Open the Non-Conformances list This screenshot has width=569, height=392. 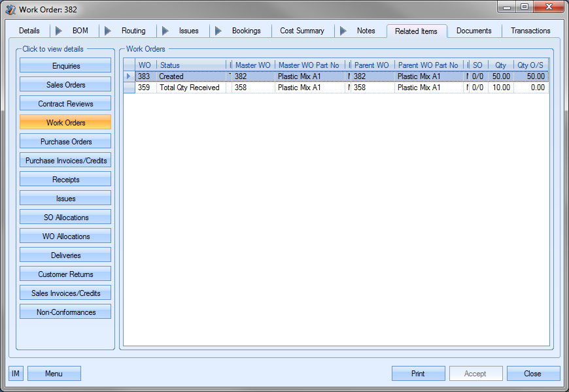[65, 312]
